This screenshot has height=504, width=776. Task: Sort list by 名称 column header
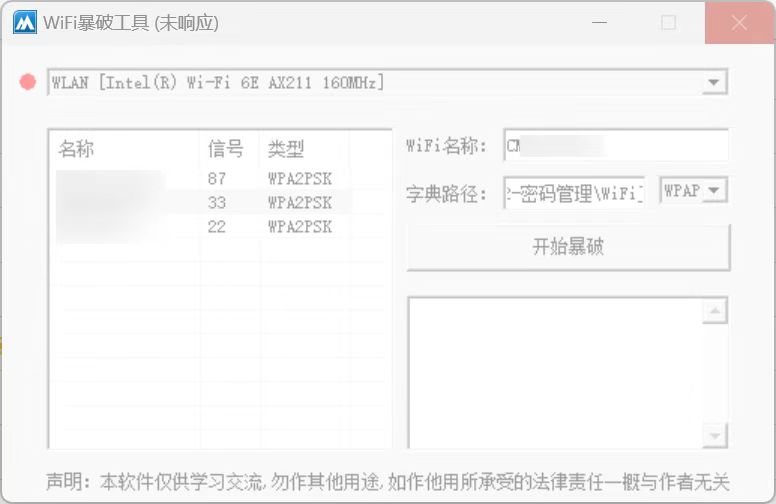click(x=125, y=149)
